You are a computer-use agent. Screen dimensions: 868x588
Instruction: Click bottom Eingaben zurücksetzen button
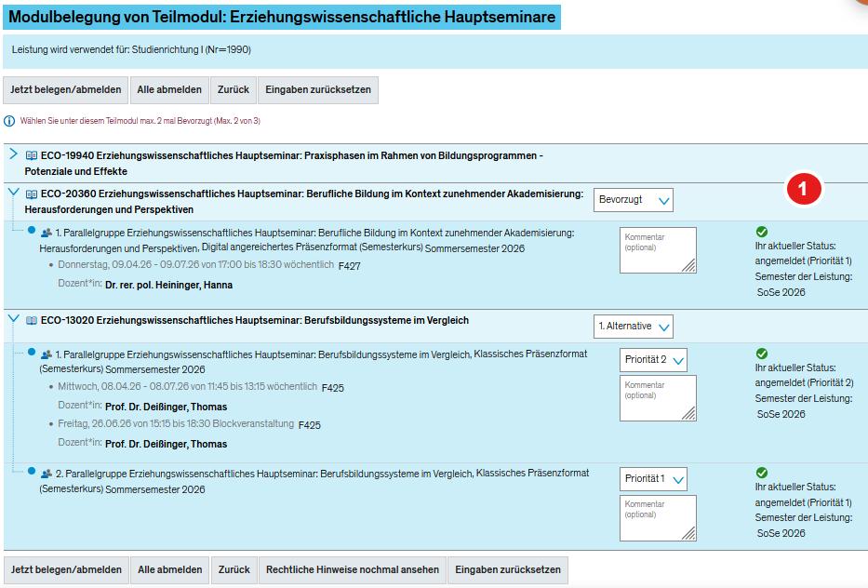[506, 569]
